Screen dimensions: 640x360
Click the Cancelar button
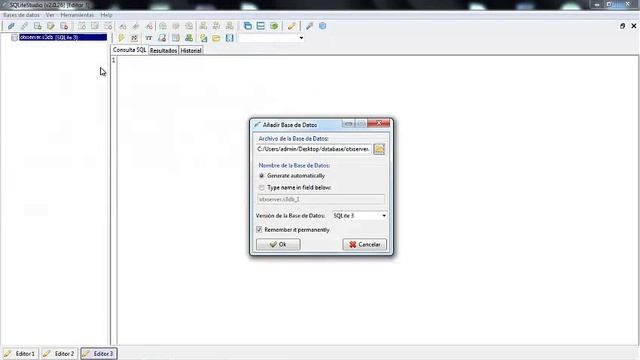pyautogui.click(x=364, y=244)
